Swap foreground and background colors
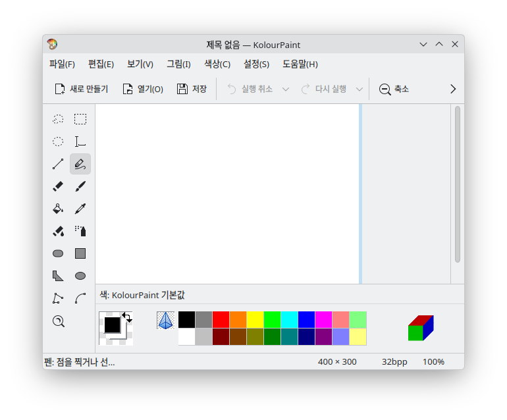This screenshot has height=420, width=507. click(x=127, y=317)
